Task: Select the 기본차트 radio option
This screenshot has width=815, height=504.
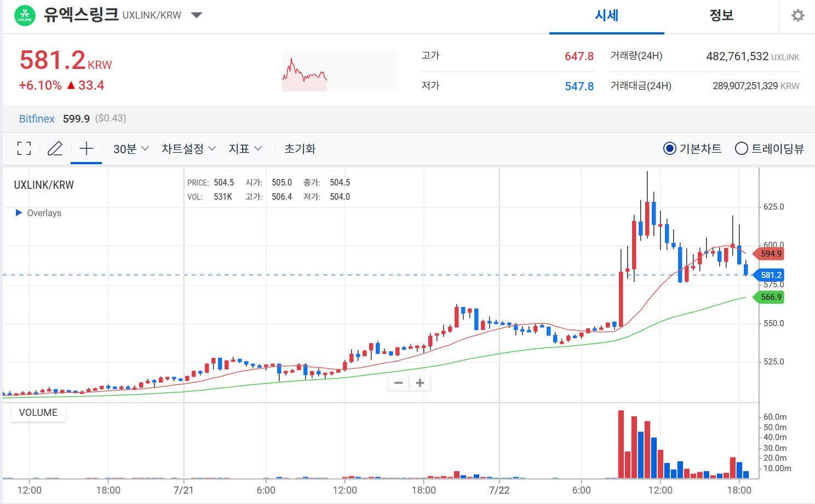Action: pos(692,148)
